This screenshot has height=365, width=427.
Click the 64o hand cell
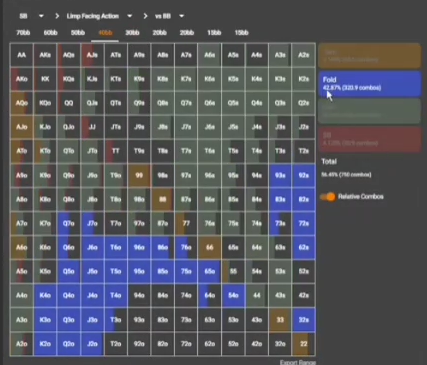click(x=210, y=295)
